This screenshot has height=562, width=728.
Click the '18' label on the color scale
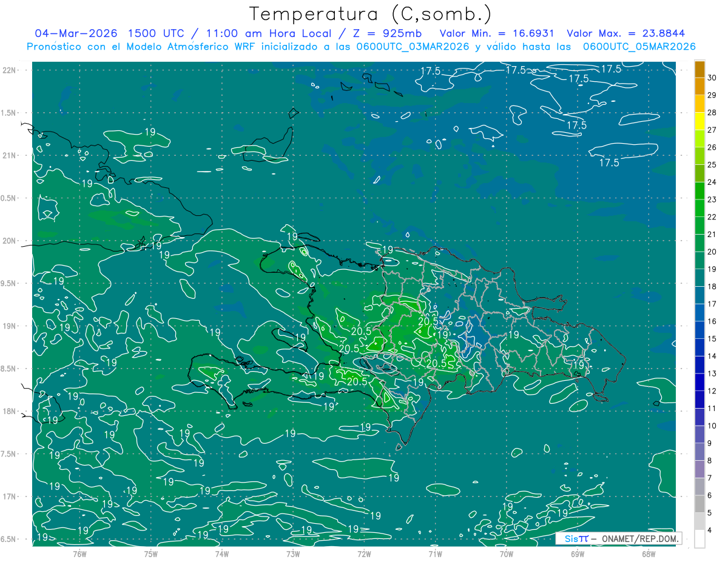tap(712, 287)
